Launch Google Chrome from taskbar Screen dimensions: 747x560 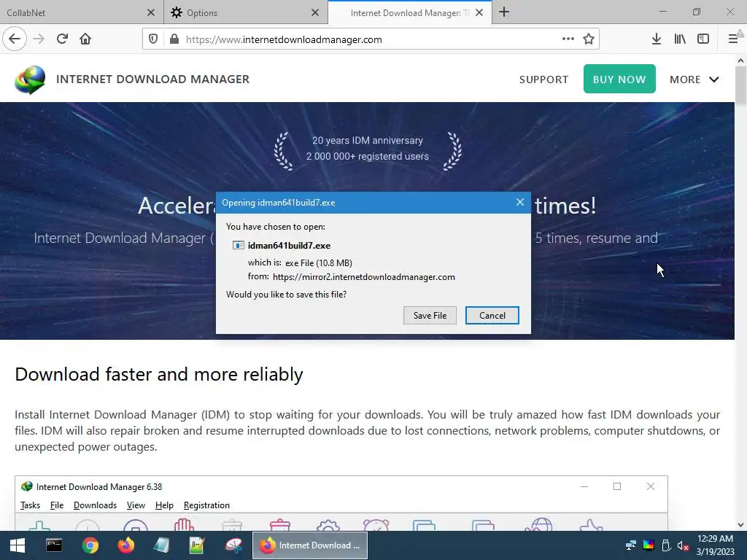pos(90,545)
